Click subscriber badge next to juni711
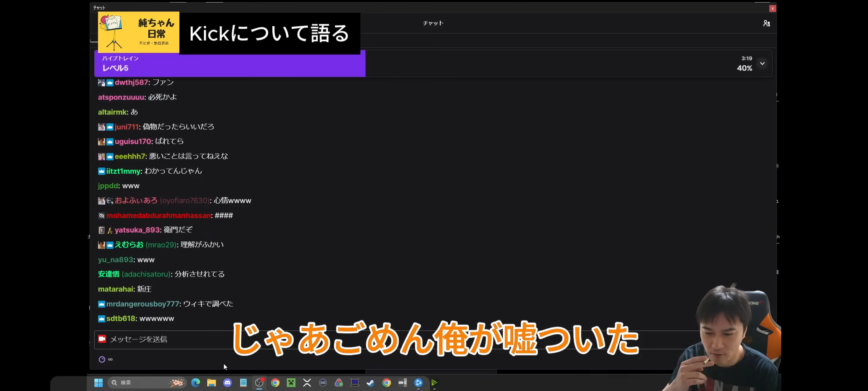Image resolution: width=868 pixels, height=391 pixels. (110, 127)
